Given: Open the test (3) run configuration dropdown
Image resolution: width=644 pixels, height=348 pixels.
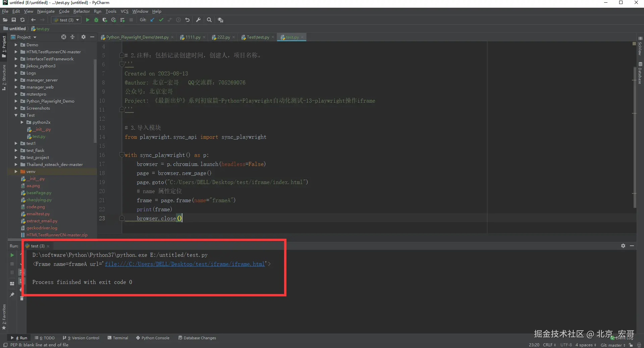Looking at the screenshot, I should click(x=66, y=20).
